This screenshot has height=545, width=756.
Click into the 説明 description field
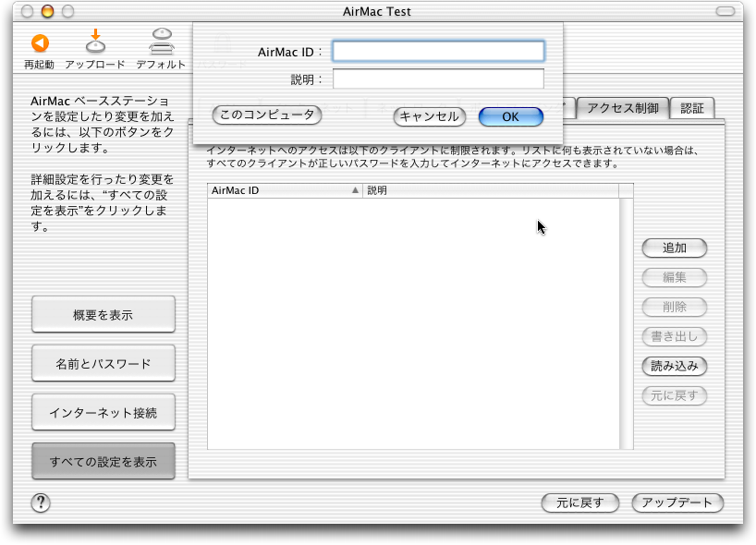point(438,79)
